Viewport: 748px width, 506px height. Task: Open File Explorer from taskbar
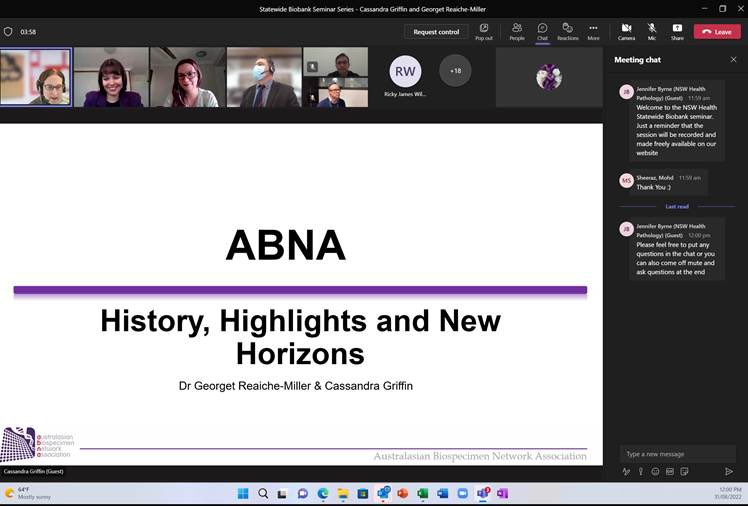pyautogui.click(x=343, y=493)
